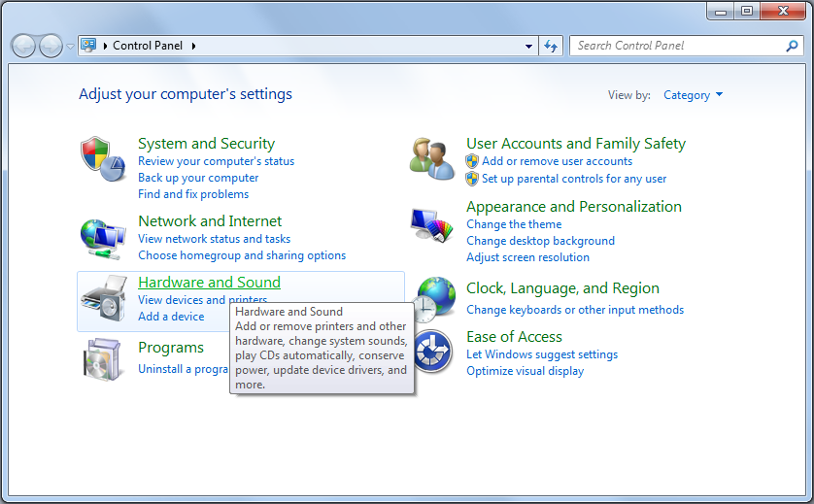Image resolution: width=814 pixels, height=504 pixels.
Task: Open User Accounts people icon
Action: [x=432, y=159]
